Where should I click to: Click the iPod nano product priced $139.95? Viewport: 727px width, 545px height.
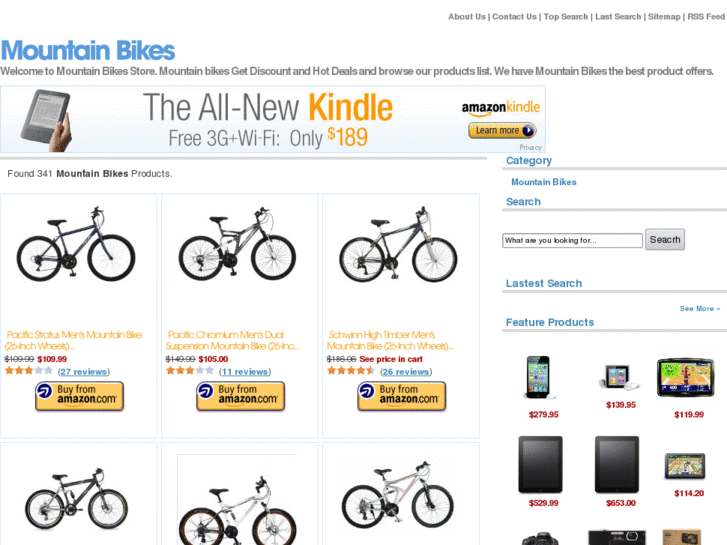click(x=619, y=377)
